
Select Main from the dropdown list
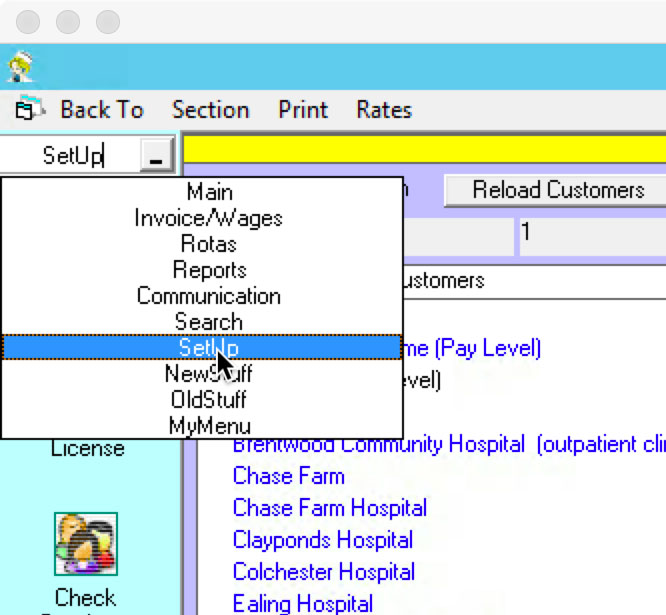(209, 192)
